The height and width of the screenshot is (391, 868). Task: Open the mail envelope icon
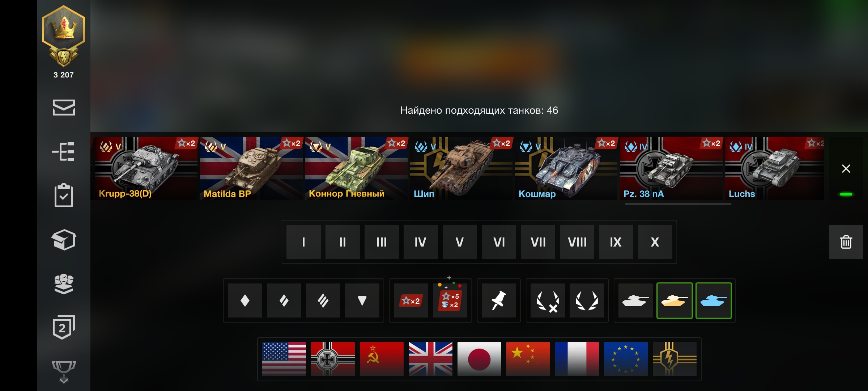[64, 108]
